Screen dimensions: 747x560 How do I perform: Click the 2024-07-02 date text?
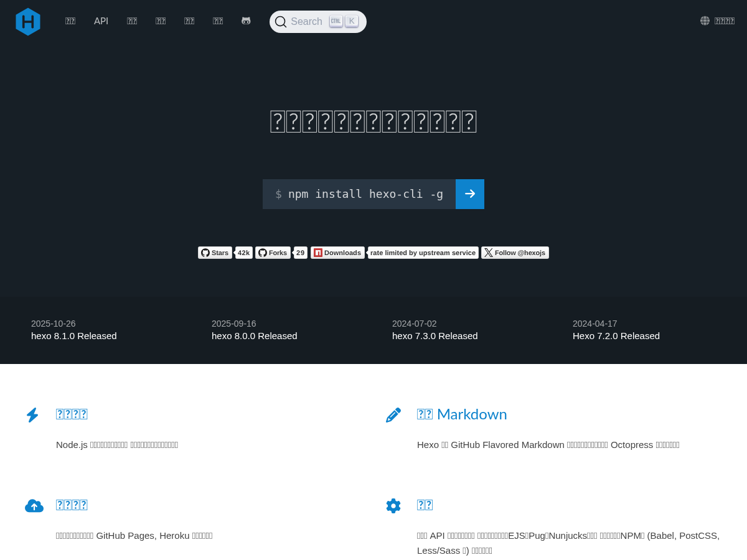415,324
